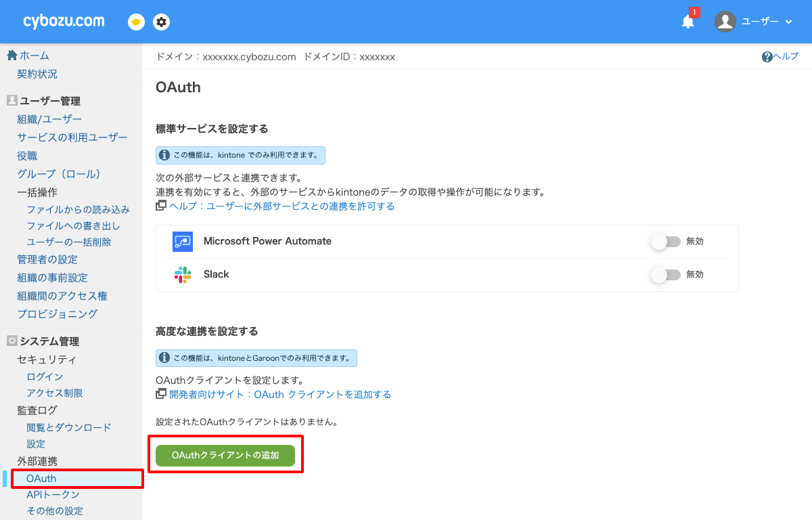Open the ヘルプ link with question mark icon

pos(780,56)
